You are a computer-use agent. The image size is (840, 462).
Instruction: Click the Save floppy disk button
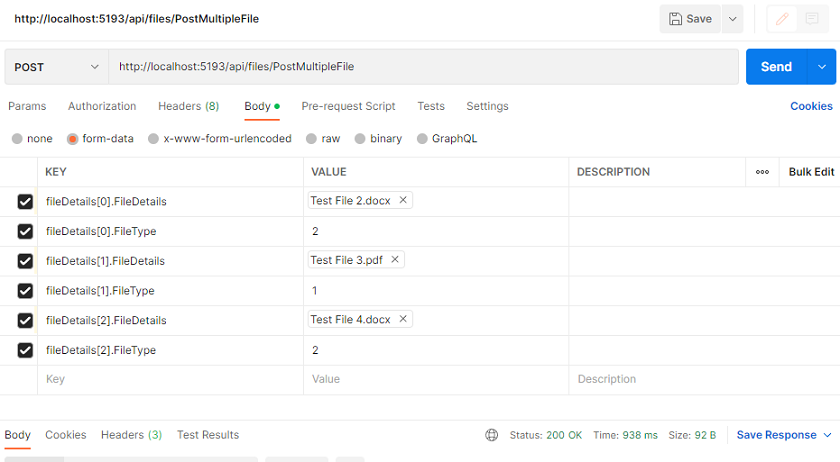(690, 19)
